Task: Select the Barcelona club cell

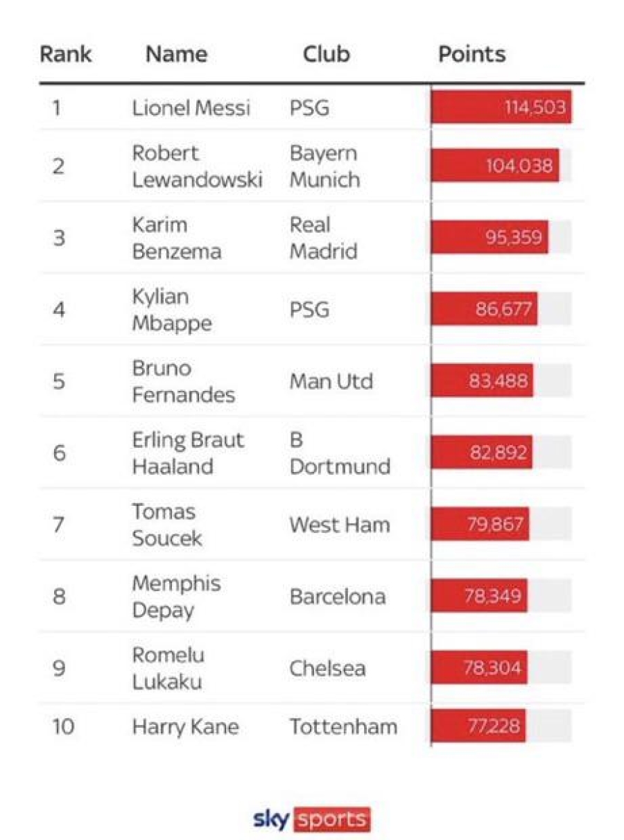Action: [338, 597]
